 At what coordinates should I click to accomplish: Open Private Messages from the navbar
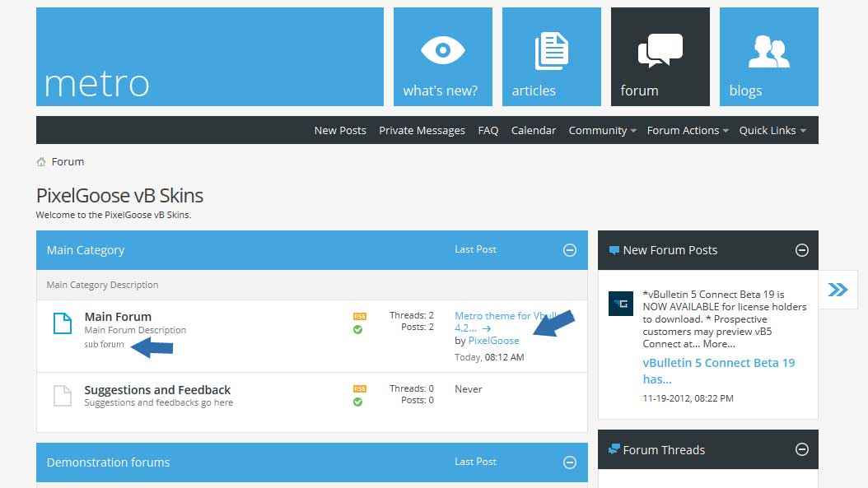[422, 130]
